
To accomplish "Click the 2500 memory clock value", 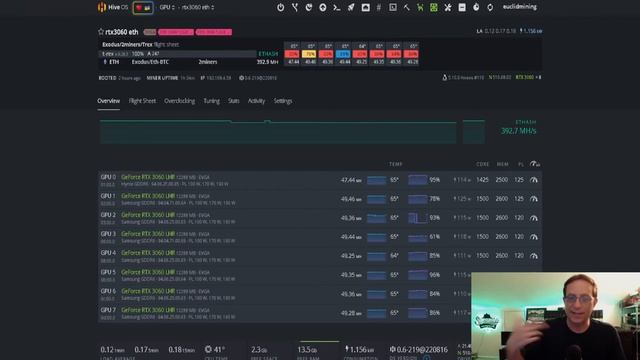I will (502, 180).
